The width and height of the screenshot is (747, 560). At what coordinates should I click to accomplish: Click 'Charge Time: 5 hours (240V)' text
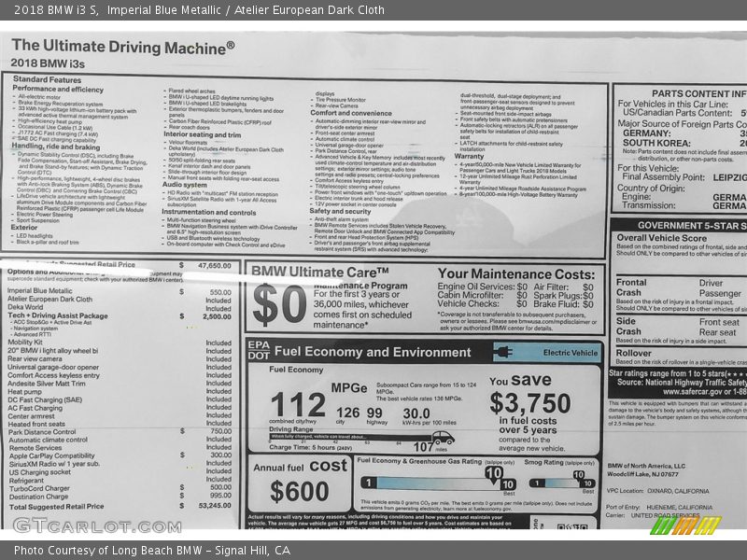(x=310, y=448)
